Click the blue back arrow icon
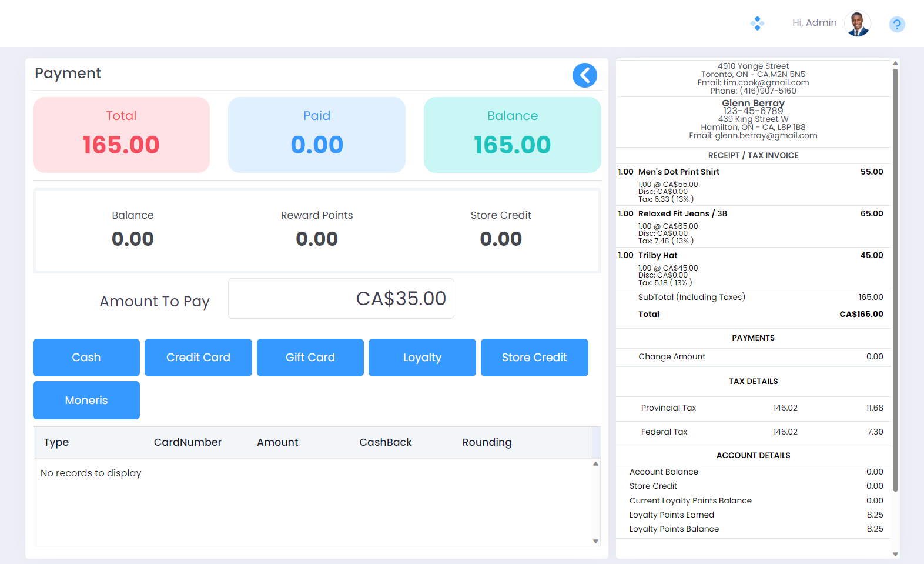Screen dimensions: 924x564 pyautogui.click(x=584, y=75)
